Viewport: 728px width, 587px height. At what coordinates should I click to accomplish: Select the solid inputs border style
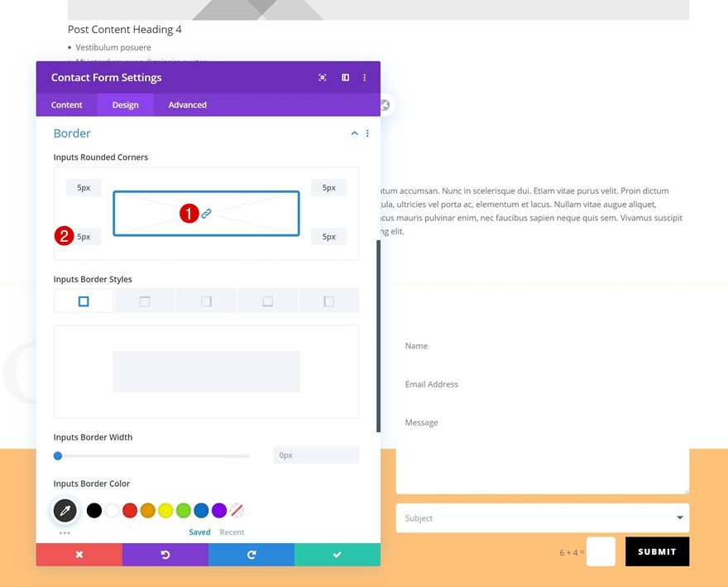[83, 300]
